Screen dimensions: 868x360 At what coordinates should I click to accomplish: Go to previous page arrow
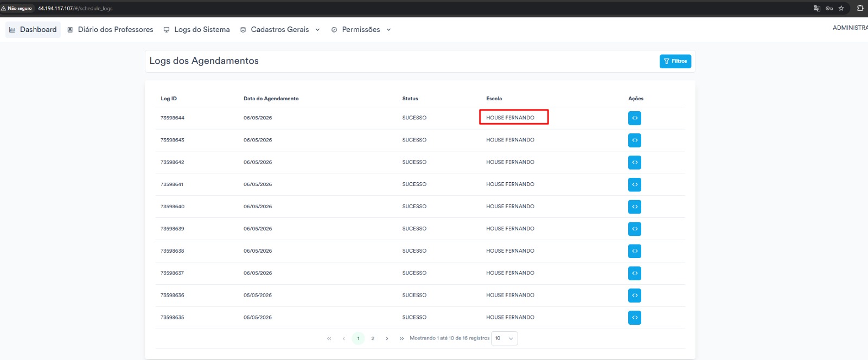[343, 338]
